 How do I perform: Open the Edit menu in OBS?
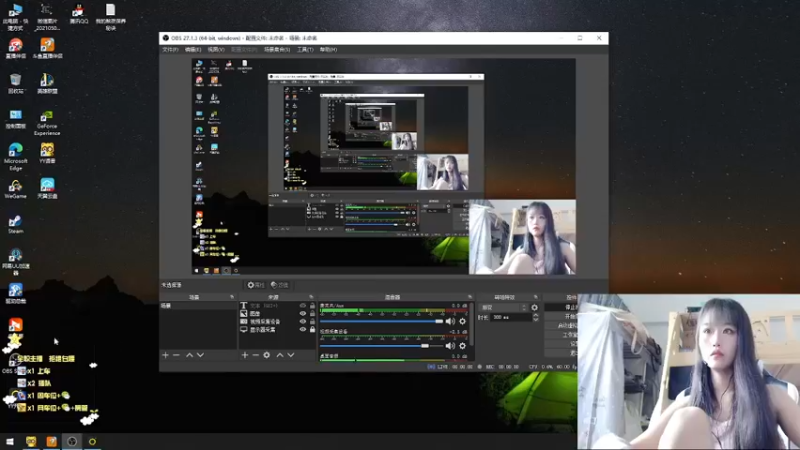point(193,49)
